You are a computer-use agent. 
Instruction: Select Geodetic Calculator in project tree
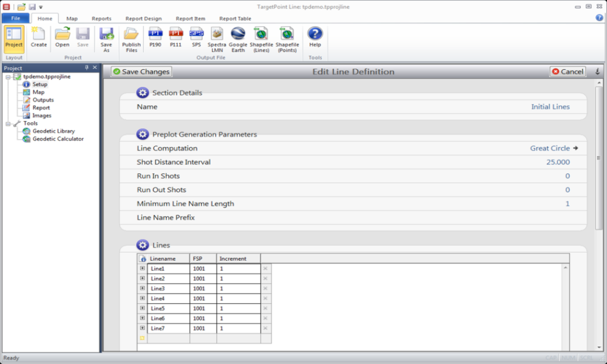[58, 139]
